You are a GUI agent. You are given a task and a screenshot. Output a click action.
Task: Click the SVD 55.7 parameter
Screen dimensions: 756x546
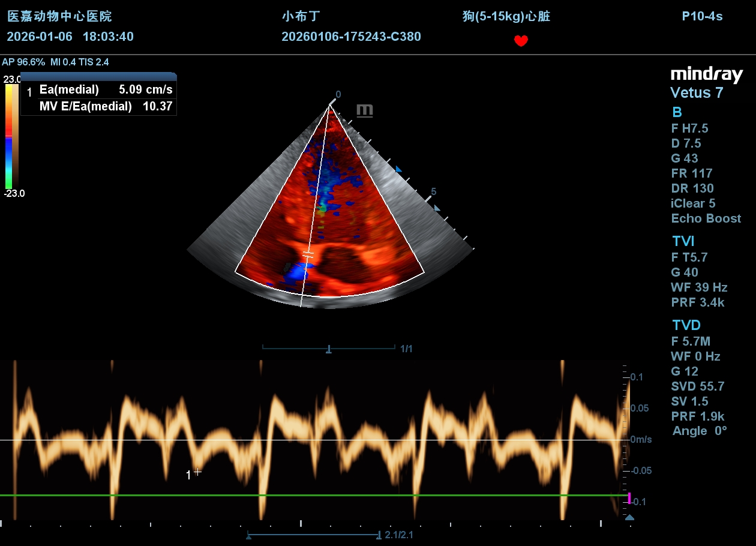698,386
